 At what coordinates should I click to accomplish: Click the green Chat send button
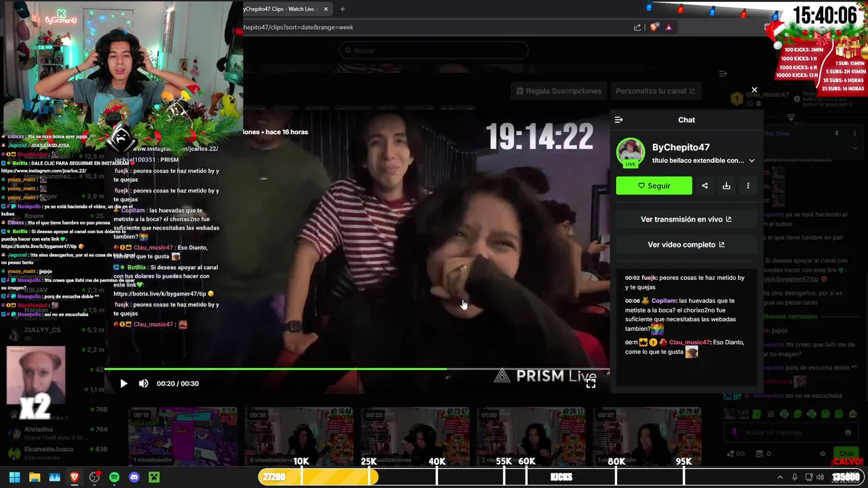point(846,453)
